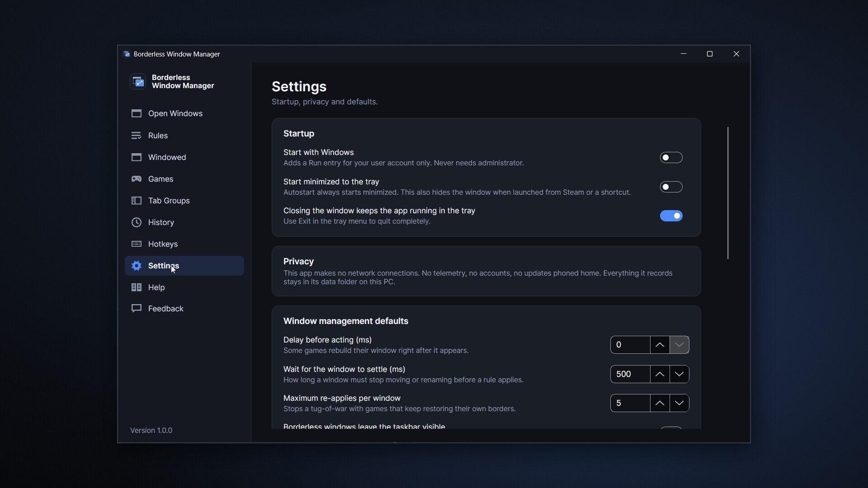This screenshot has height=488, width=868.
Task: Increase Maximum re-applies per window
Action: coord(660,403)
